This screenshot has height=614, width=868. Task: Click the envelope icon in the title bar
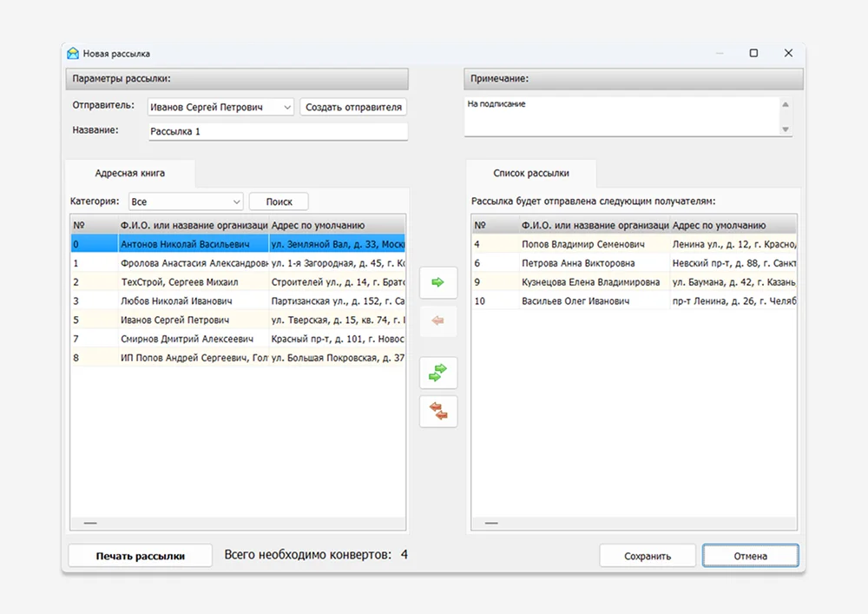(x=73, y=54)
